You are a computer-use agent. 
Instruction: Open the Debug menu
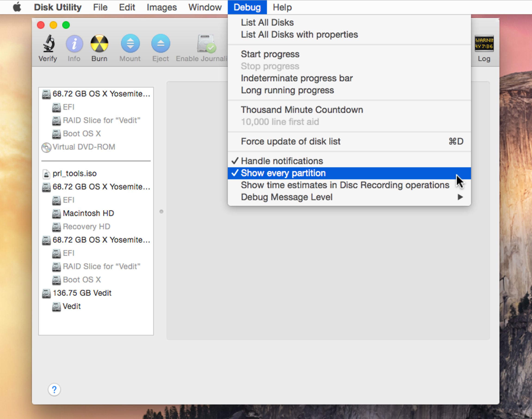[x=247, y=7]
